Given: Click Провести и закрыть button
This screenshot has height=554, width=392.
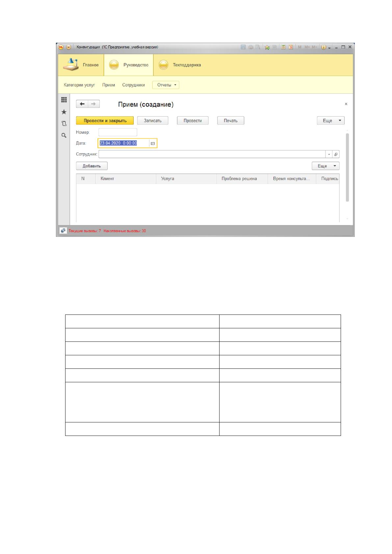Looking at the screenshot, I should (105, 121).
